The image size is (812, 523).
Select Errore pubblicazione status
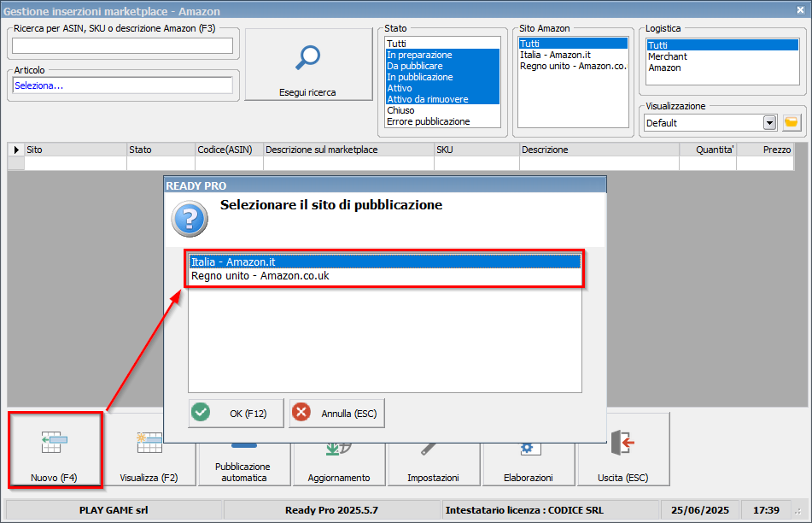[442, 121]
